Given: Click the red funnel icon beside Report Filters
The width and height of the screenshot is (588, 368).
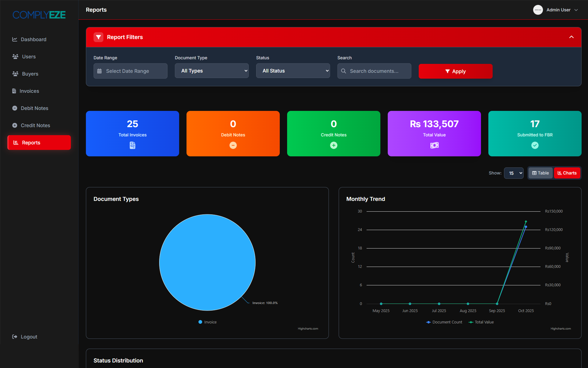Looking at the screenshot, I should pos(98,37).
